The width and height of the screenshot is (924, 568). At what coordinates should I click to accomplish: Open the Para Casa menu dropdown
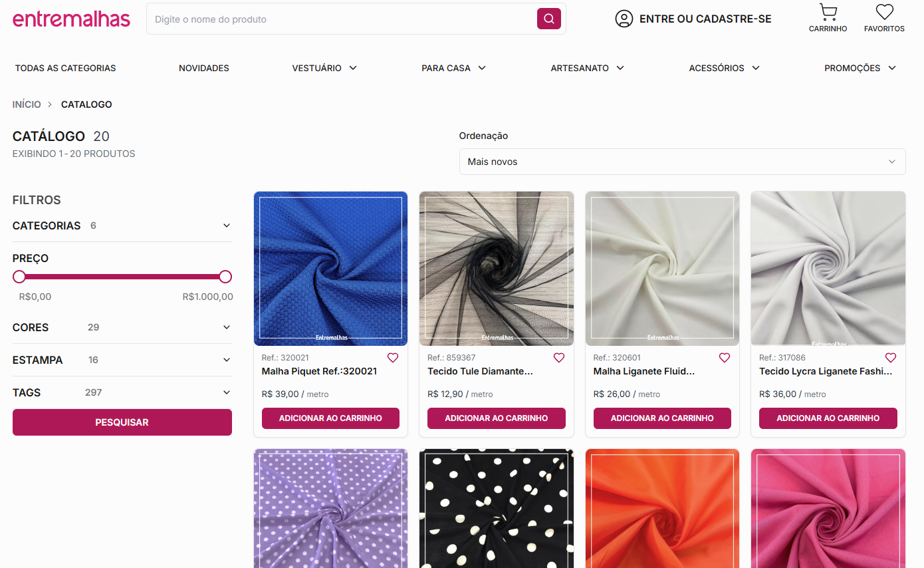453,68
